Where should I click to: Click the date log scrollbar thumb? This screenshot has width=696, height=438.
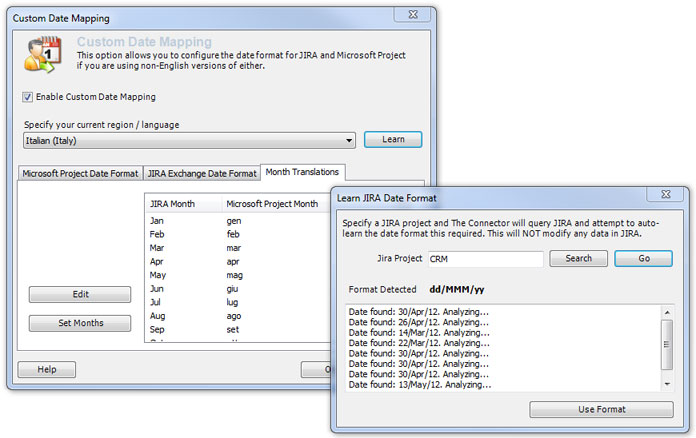coord(667,344)
